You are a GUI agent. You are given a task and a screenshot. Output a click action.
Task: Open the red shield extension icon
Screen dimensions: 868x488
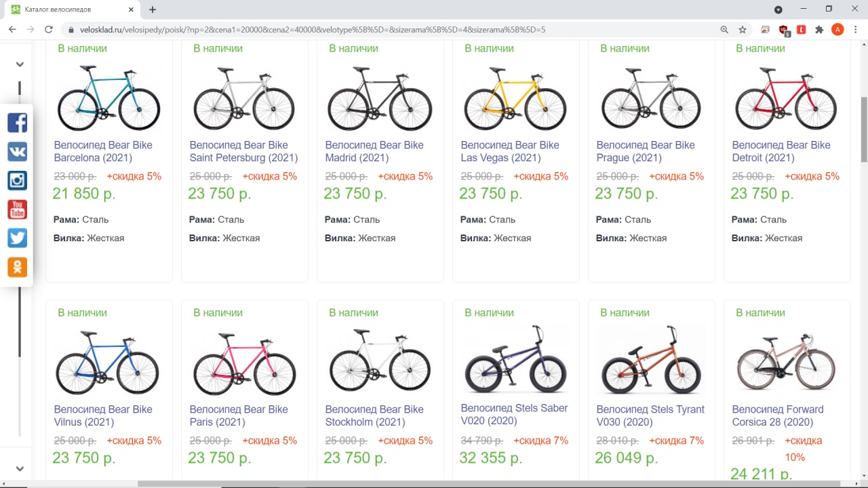coord(784,30)
